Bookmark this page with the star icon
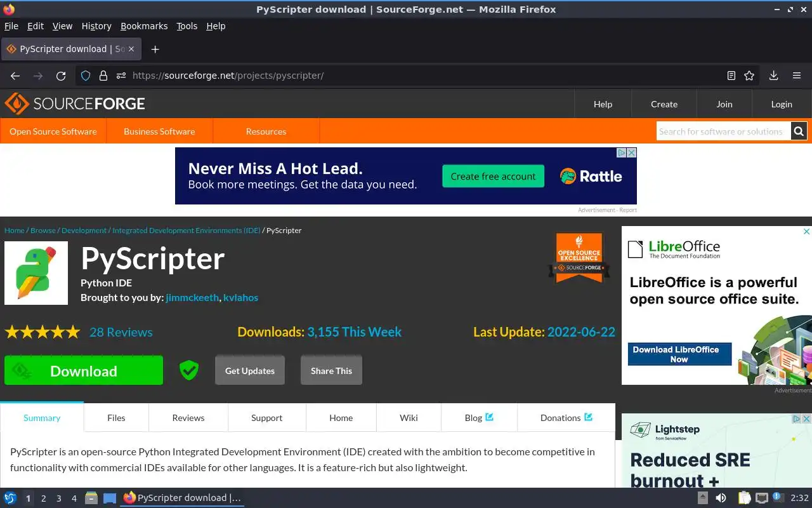The width and height of the screenshot is (812, 508). (749, 76)
